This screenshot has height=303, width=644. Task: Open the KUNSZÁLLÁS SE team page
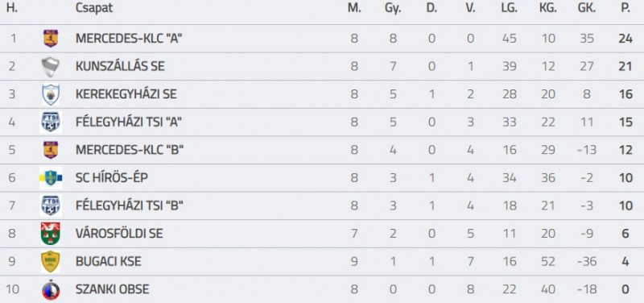[x=120, y=67]
